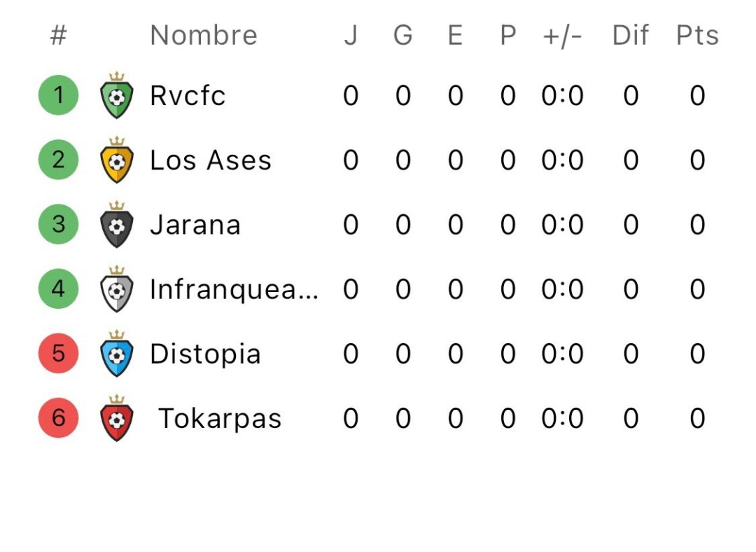Click the Nombre column header
756x552 pixels.
point(204,35)
